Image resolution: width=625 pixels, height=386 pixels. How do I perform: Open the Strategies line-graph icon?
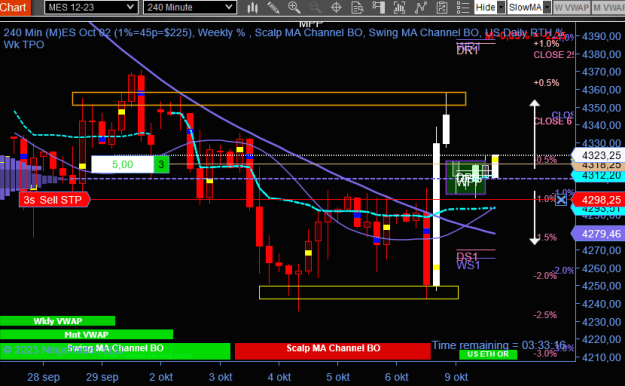point(421,7)
